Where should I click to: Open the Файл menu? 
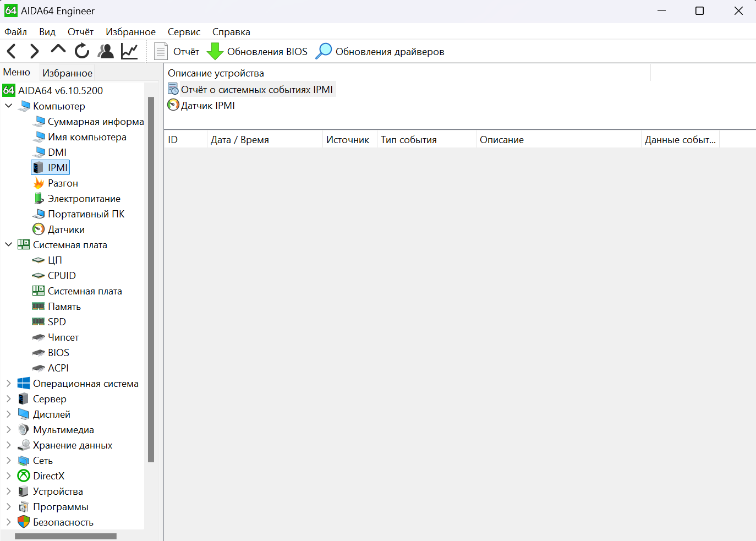(x=15, y=32)
